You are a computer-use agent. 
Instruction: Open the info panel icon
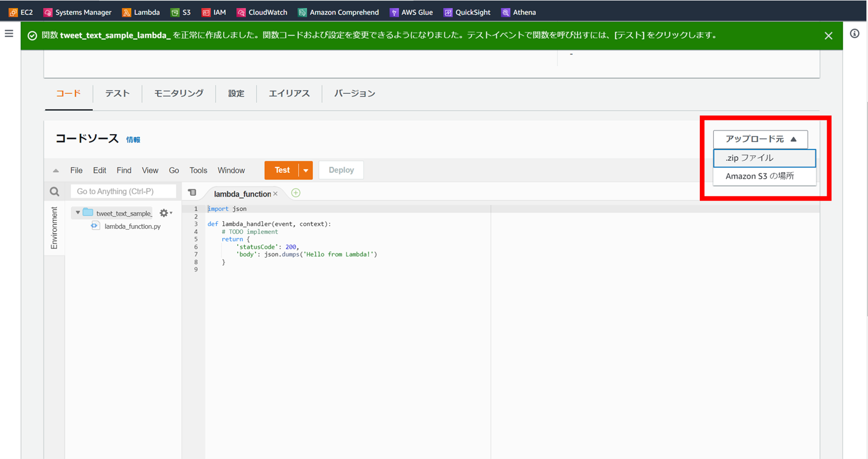tap(854, 34)
